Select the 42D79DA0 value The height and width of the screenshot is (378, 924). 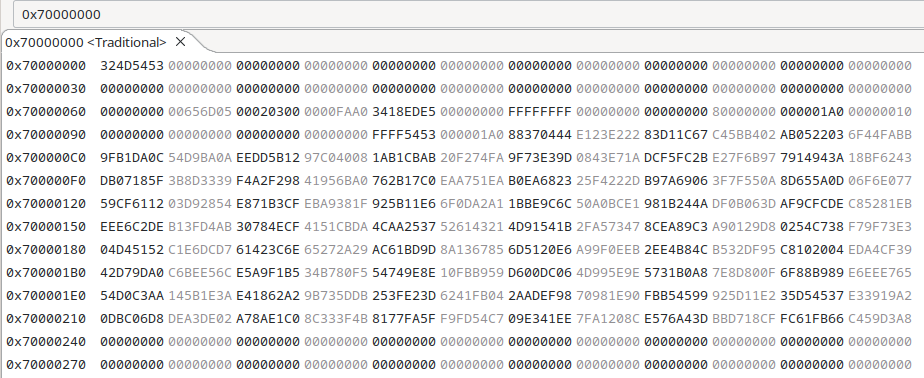coord(132,272)
